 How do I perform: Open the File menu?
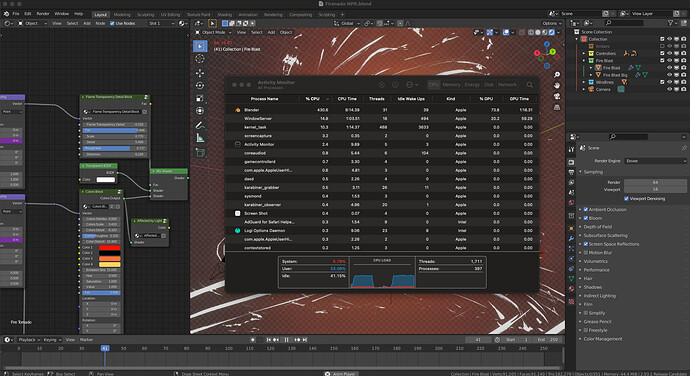click(x=16, y=14)
